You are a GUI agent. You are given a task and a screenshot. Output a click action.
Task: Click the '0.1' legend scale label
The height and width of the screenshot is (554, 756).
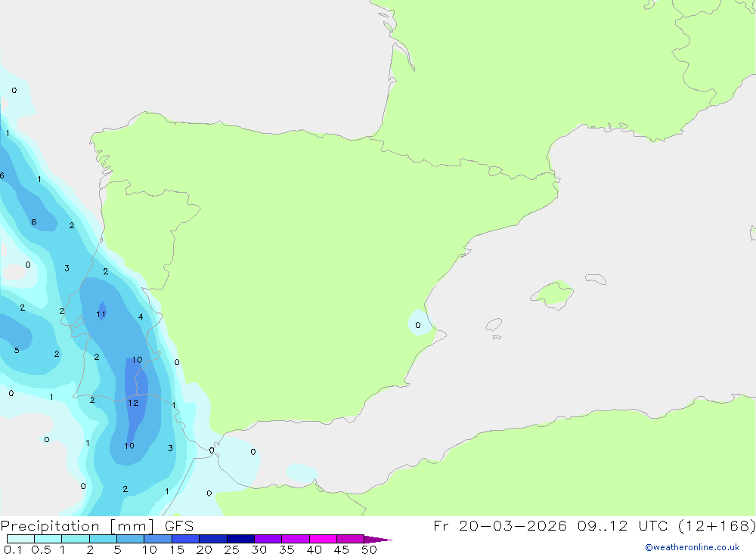click(13, 549)
